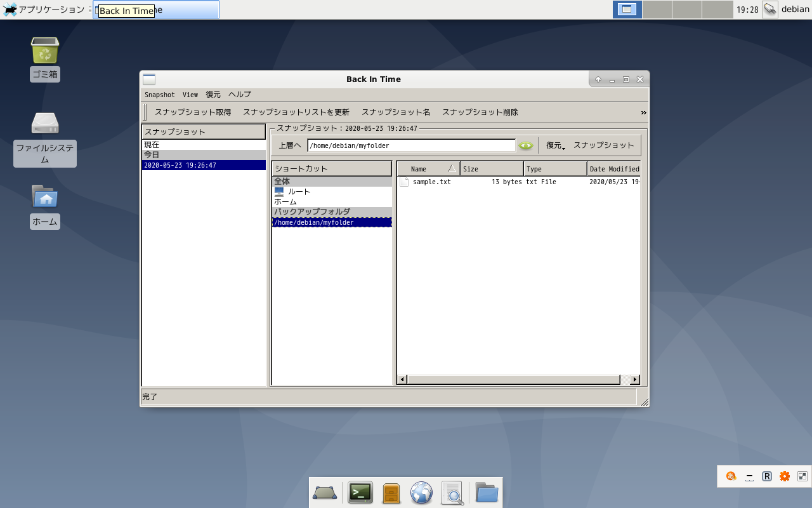Click the Back In Time taskbar button
812x508 pixels.
tap(156, 10)
